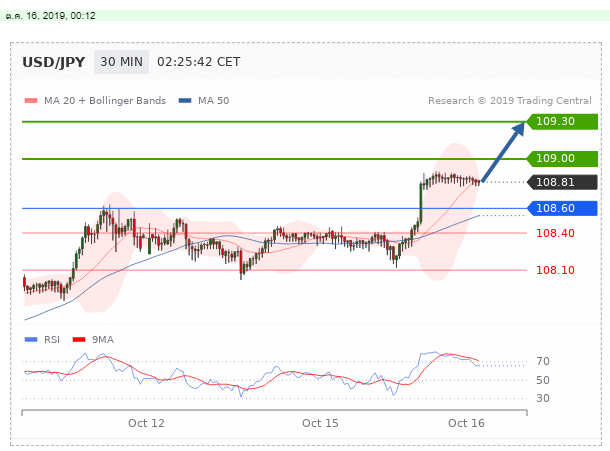The height and width of the screenshot is (451, 610).
Task: Select the 108.60 blue pivot price tag
Action: pyautogui.click(x=563, y=208)
